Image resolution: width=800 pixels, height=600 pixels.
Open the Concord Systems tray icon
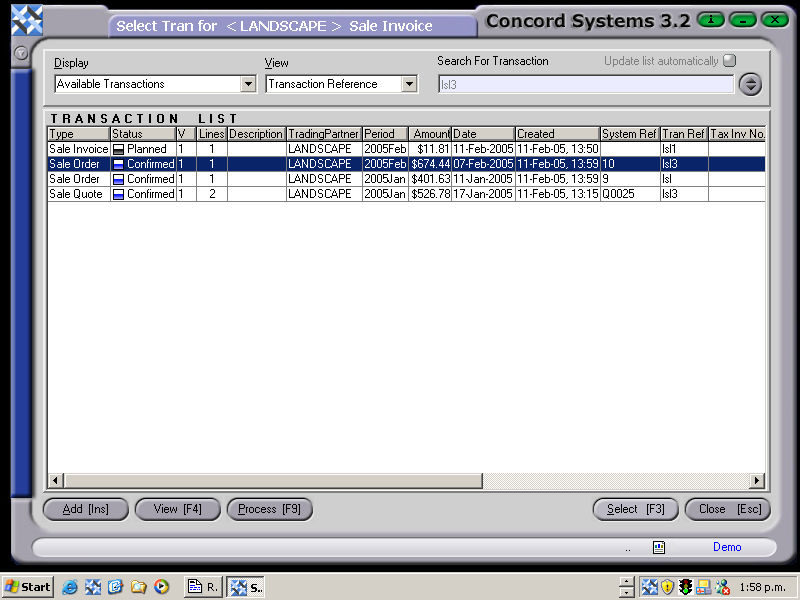(x=649, y=586)
